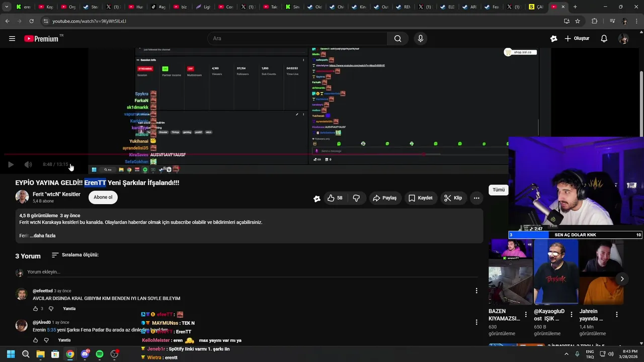Open the Sıralama ölçütü sort menu

75,255
